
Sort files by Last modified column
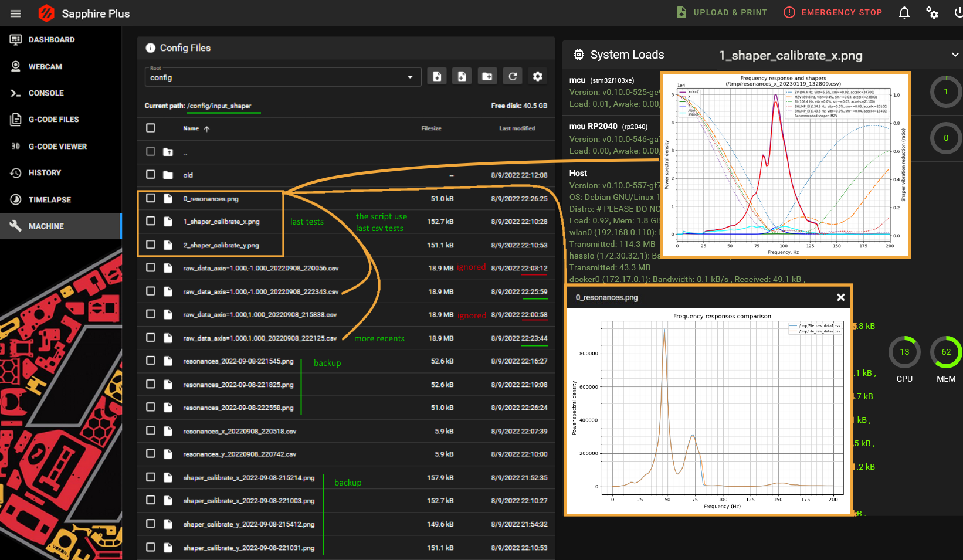coord(517,128)
